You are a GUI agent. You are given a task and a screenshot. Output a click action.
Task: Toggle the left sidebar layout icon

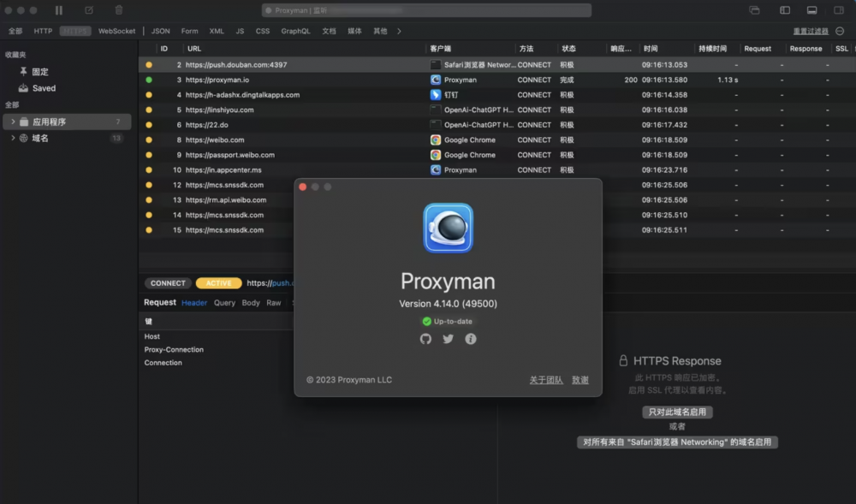(x=784, y=9)
